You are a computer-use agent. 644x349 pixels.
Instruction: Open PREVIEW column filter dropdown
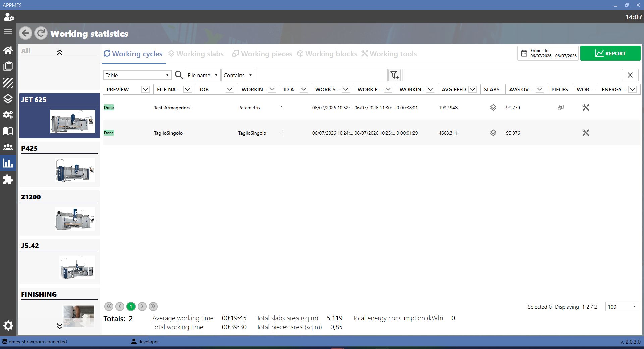(x=145, y=89)
